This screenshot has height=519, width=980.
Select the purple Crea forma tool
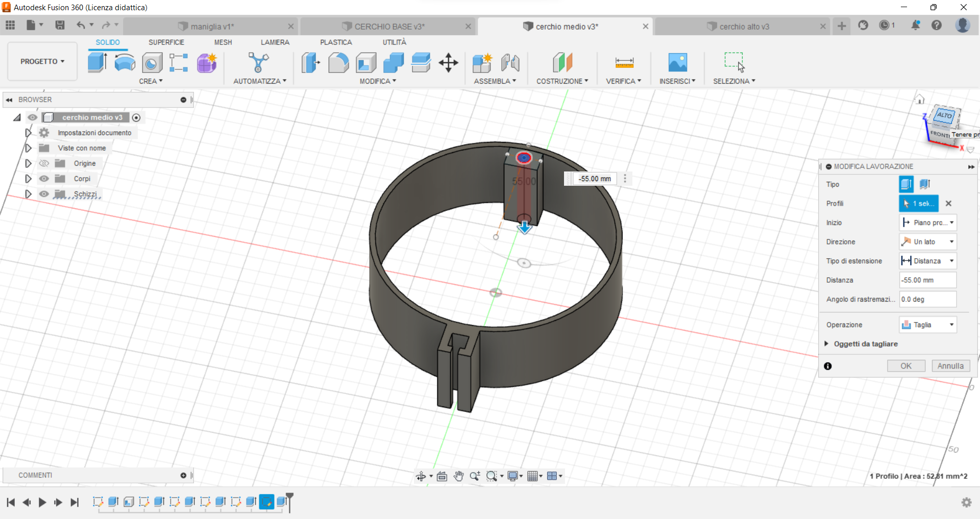pos(206,62)
